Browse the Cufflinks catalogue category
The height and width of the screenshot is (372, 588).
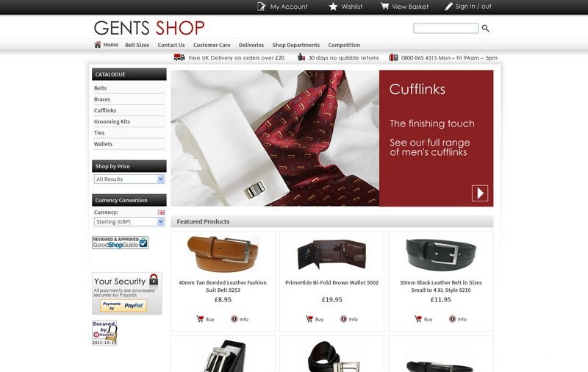tap(105, 110)
